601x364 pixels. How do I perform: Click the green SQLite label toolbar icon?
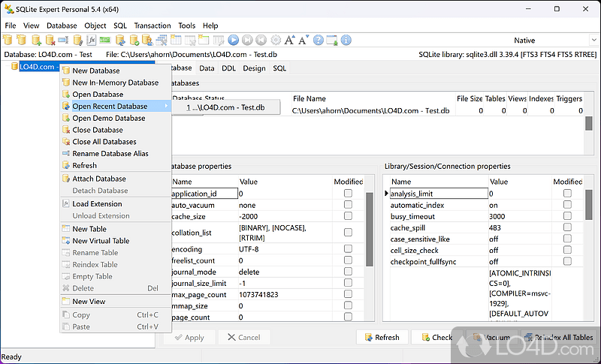tap(105, 40)
